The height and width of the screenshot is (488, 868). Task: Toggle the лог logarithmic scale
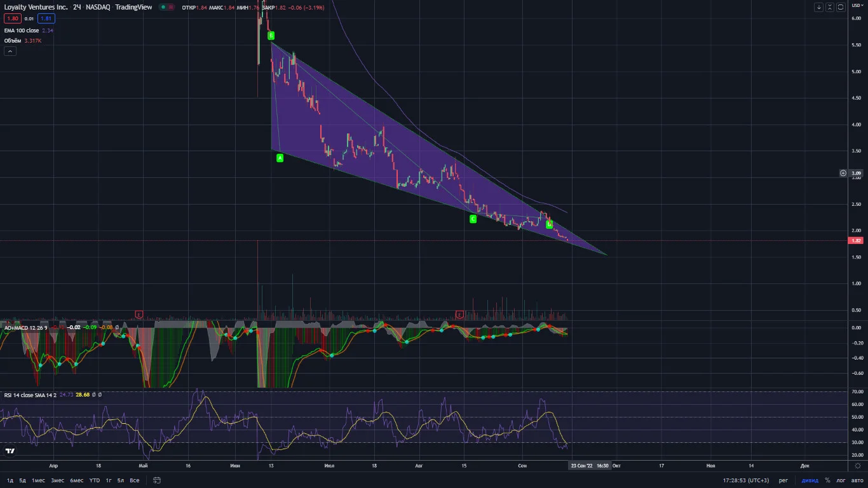coord(841,480)
